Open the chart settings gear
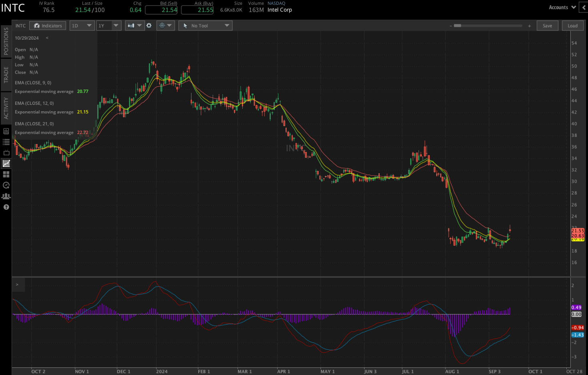 tap(149, 26)
